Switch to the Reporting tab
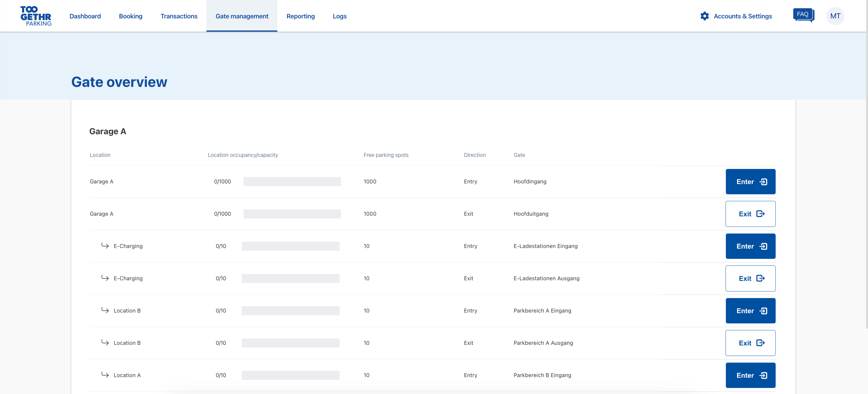 pyautogui.click(x=300, y=16)
